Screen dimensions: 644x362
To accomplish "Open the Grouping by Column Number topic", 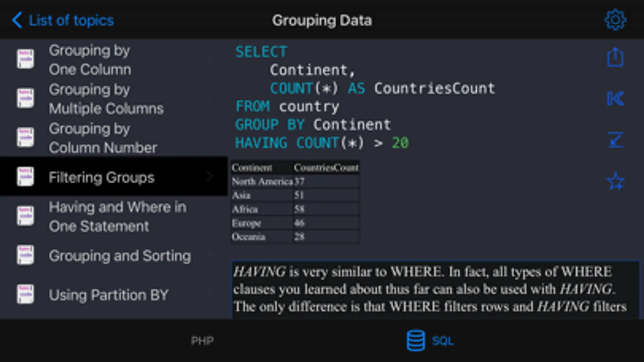I will point(114,138).
